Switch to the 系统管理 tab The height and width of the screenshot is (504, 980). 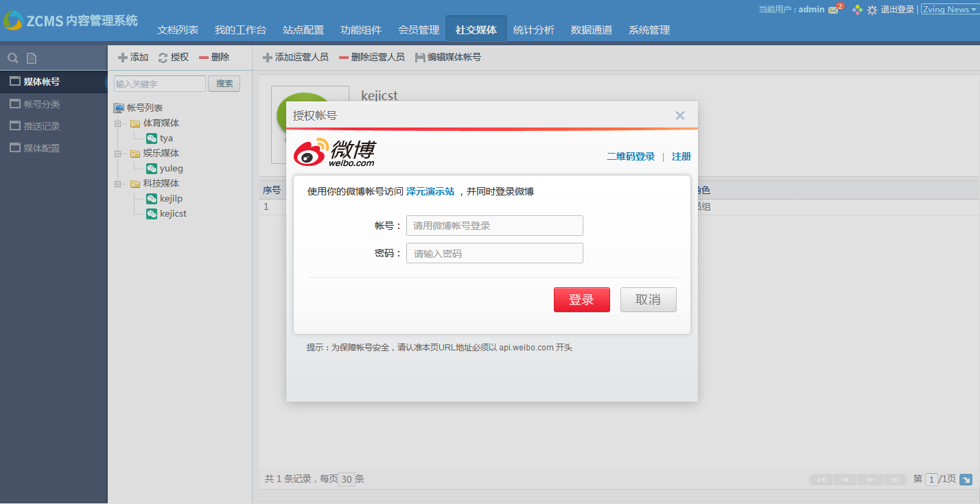pos(649,30)
